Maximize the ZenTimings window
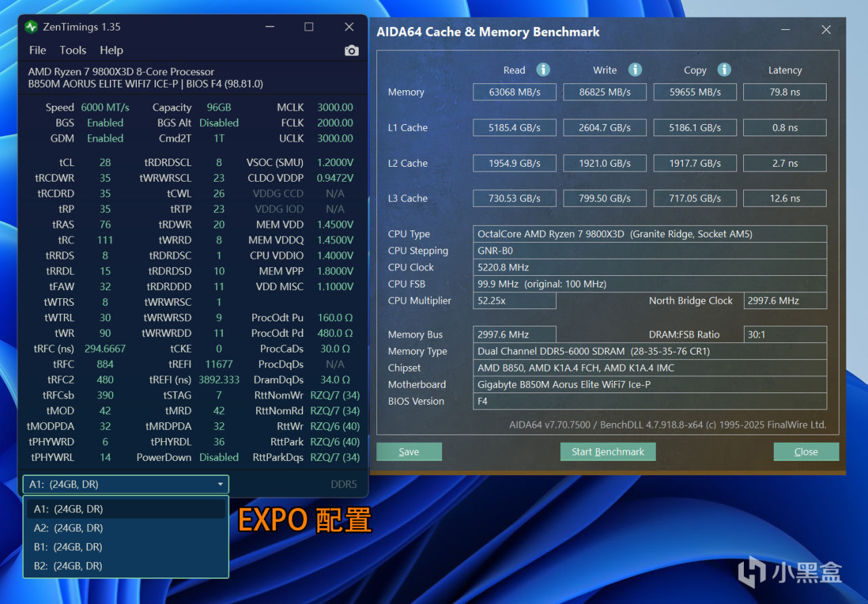868x604 pixels. [x=309, y=27]
